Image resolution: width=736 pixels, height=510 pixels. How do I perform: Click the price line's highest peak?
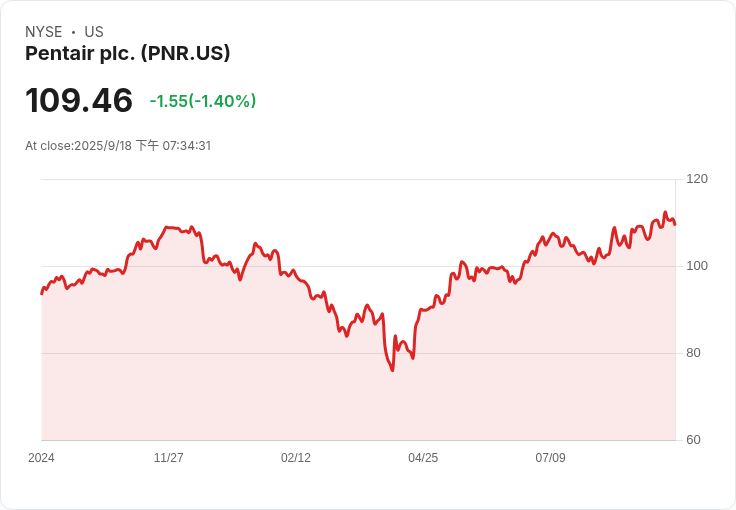pyautogui.click(x=665, y=212)
